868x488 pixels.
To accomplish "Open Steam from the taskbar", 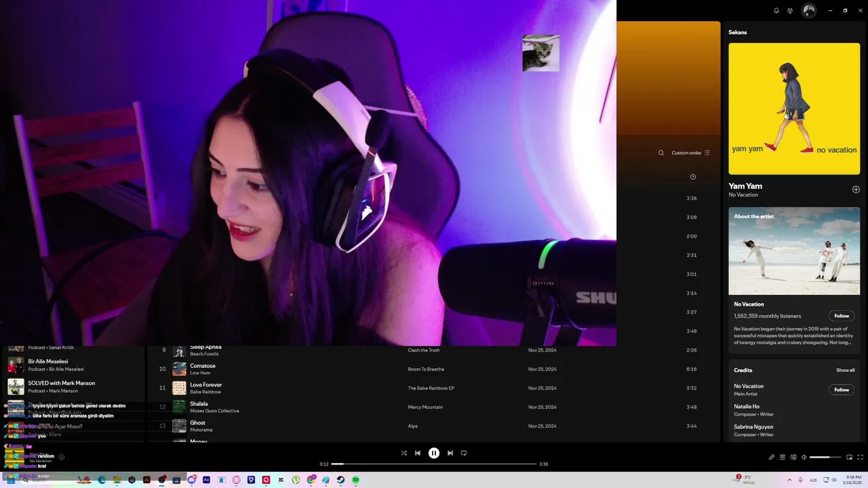I will [340, 480].
